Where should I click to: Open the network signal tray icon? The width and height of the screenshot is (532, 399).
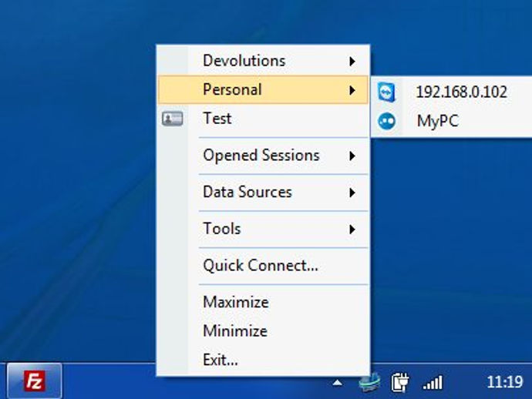433,383
